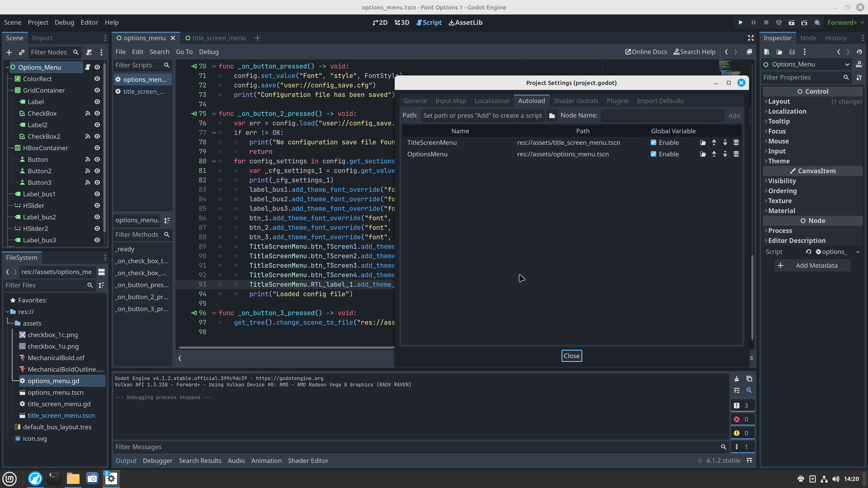Sort the files in the FileSystem dock

point(101,285)
